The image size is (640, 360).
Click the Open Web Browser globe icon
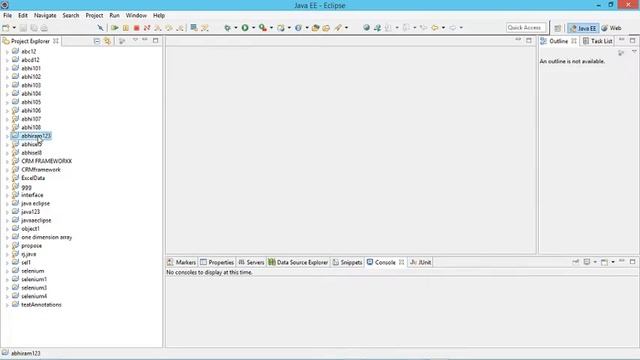[x=367, y=28]
